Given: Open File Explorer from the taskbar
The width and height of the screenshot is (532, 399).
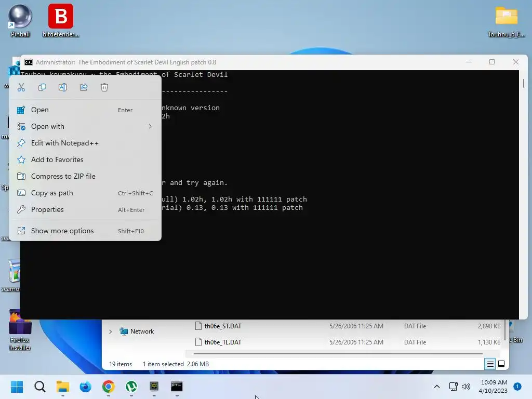Looking at the screenshot, I should click(x=63, y=387).
